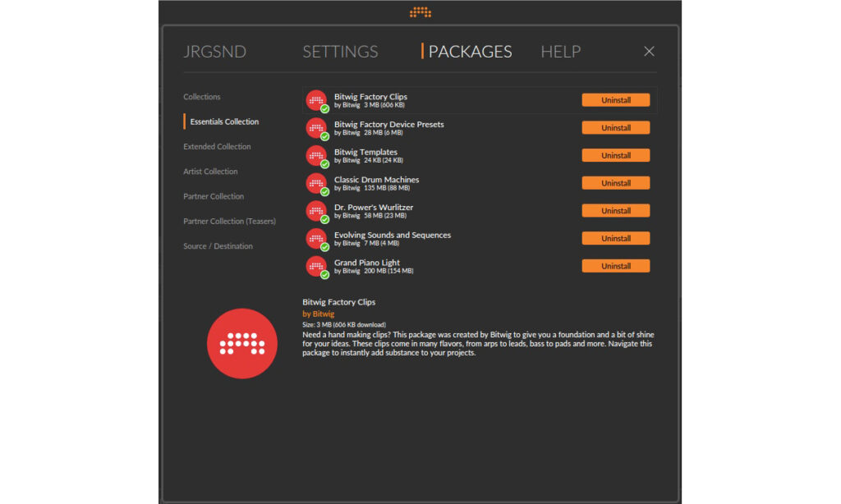Click the 'Size: 3 MB (606 KB download)' text
Screen dimensions: 841x504
click(x=344, y=325)
